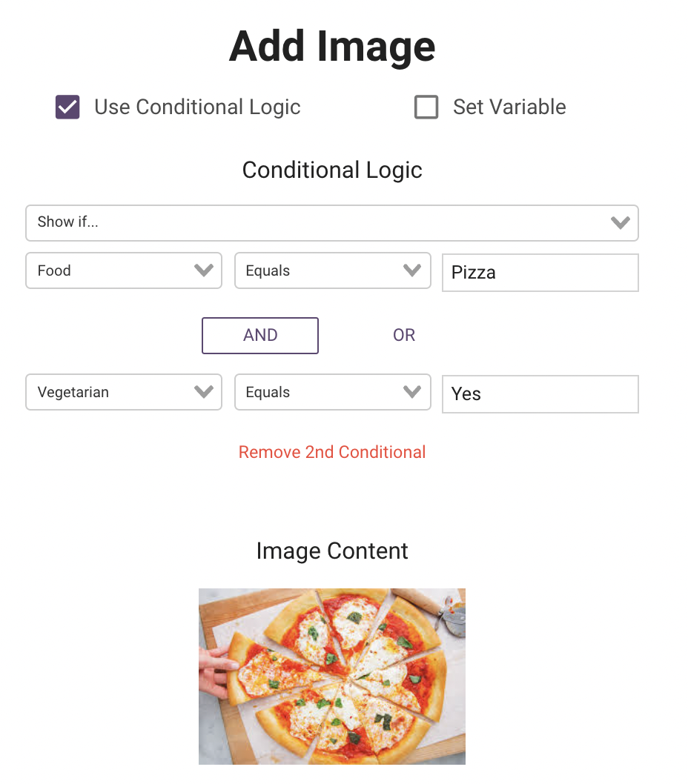Click the Pizza value text field
Viewport: 688px width, 784px height.
coord(540,273)
